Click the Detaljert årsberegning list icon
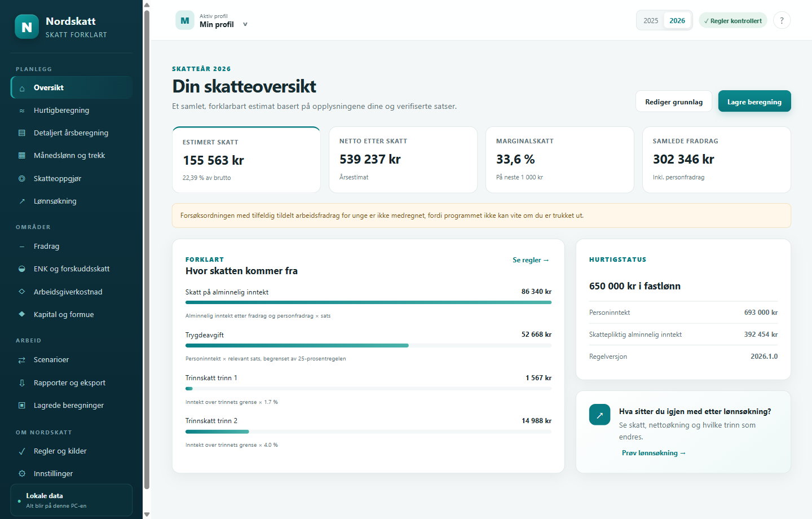 [22, 133]
